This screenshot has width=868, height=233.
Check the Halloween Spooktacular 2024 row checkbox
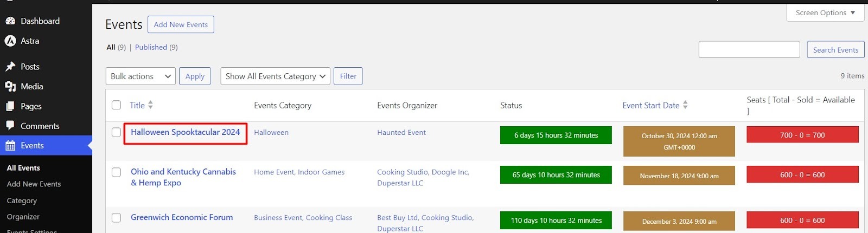point(116,132)
